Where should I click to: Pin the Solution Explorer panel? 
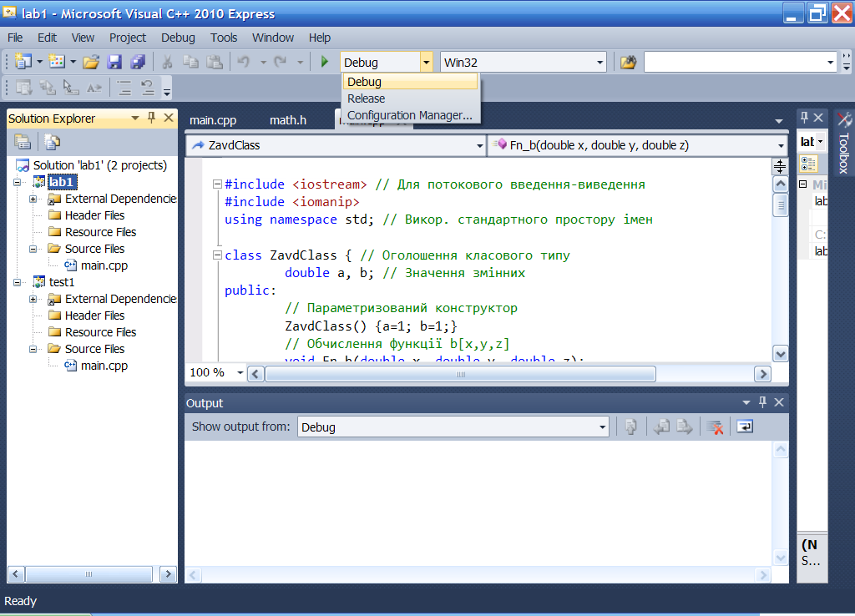(152, 118)
